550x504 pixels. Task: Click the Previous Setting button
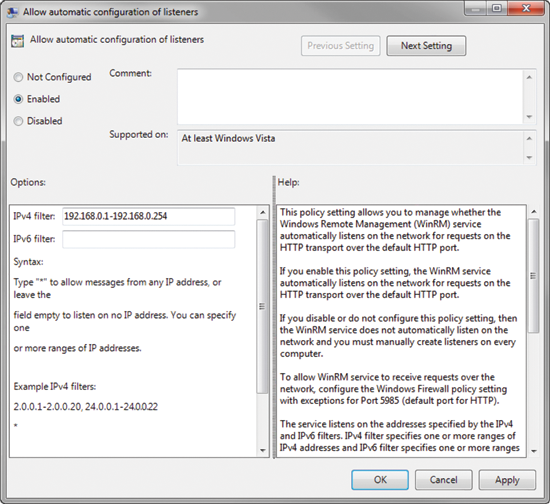click(341, 46)
